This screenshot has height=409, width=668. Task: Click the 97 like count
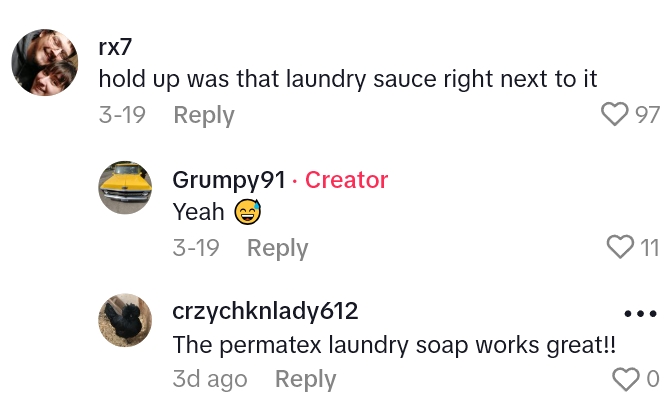click(647, 115)
